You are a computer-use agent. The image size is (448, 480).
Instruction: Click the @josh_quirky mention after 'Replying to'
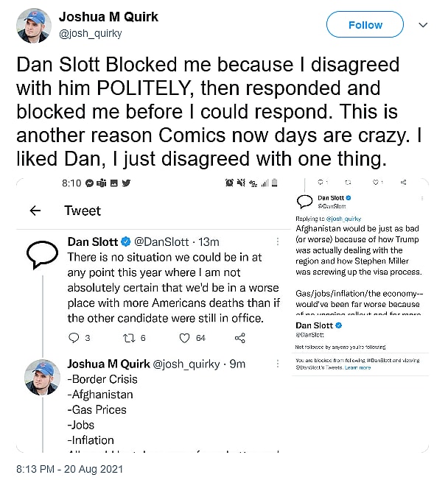pos(343,219)
